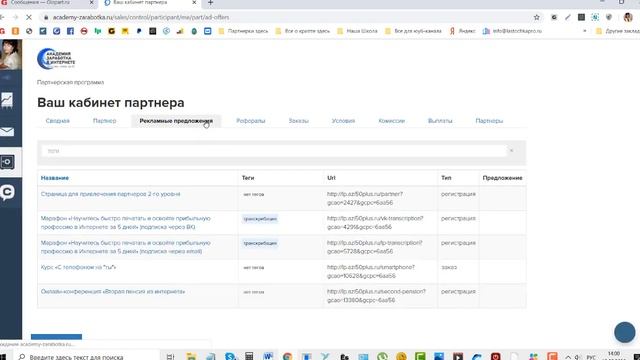Open the Партнеры tab
This screenshot has width=640, height=360.
tap(489, 121)
